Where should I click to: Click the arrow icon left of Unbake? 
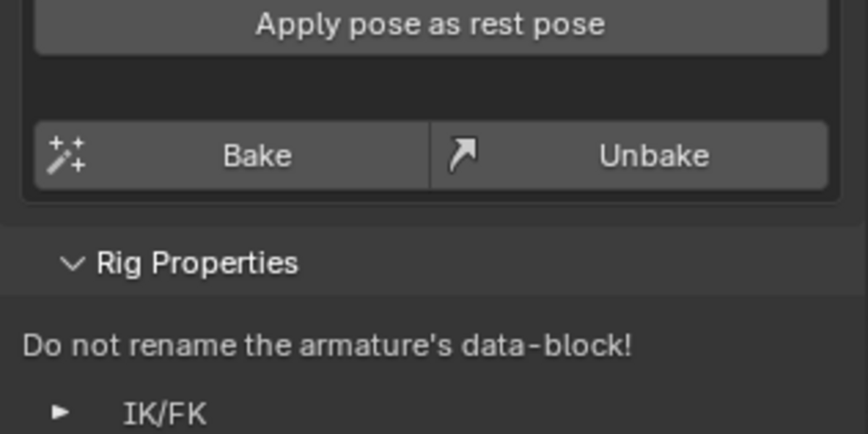coord(462,155)
